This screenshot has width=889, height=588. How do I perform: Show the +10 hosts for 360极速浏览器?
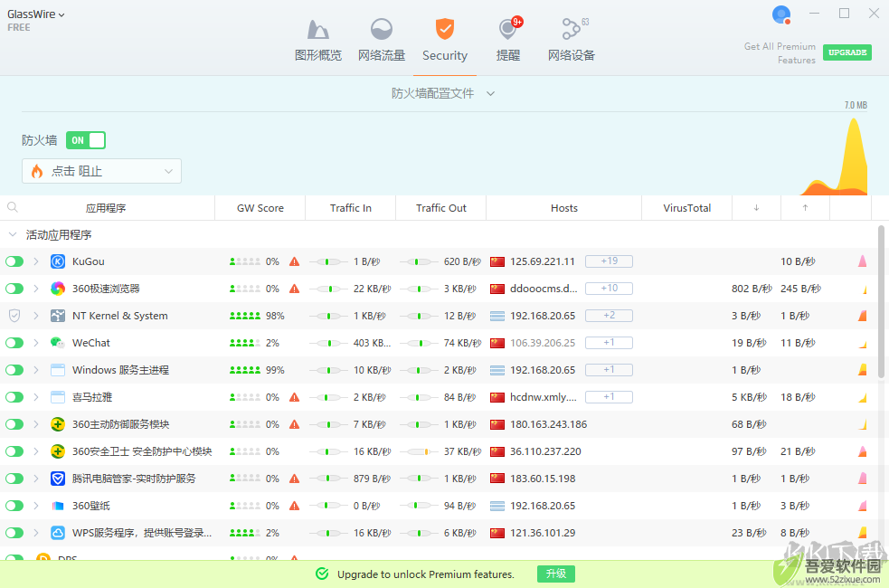pyautogui.click(x=609, y=288)
